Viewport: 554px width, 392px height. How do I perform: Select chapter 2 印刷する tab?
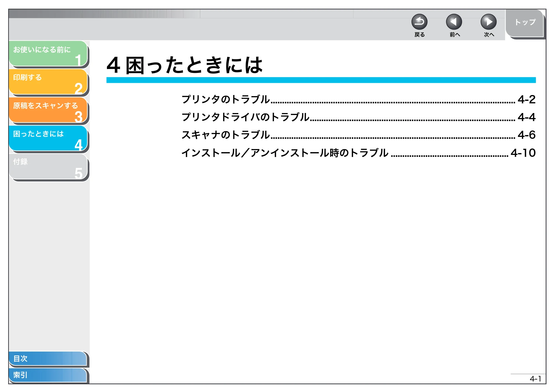48,82
